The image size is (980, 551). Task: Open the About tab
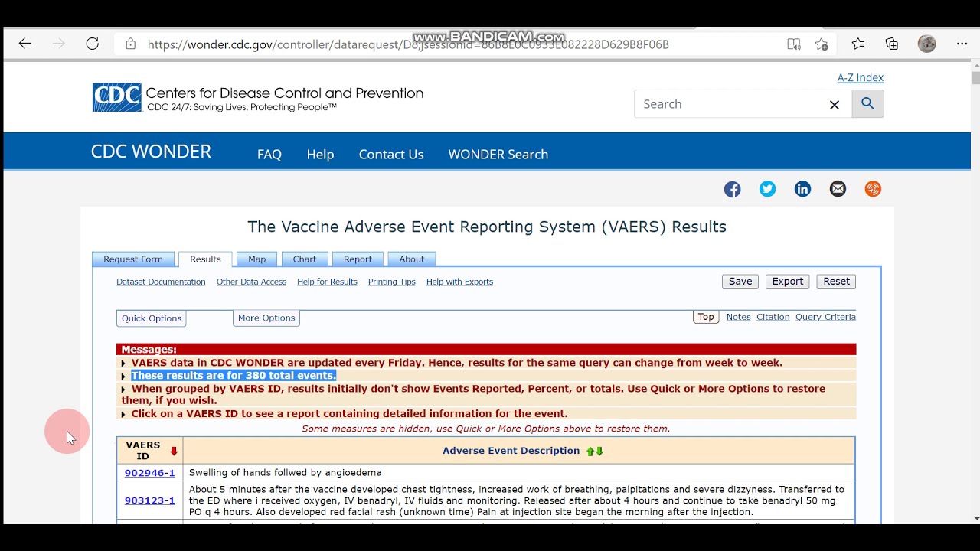point(411,259)
